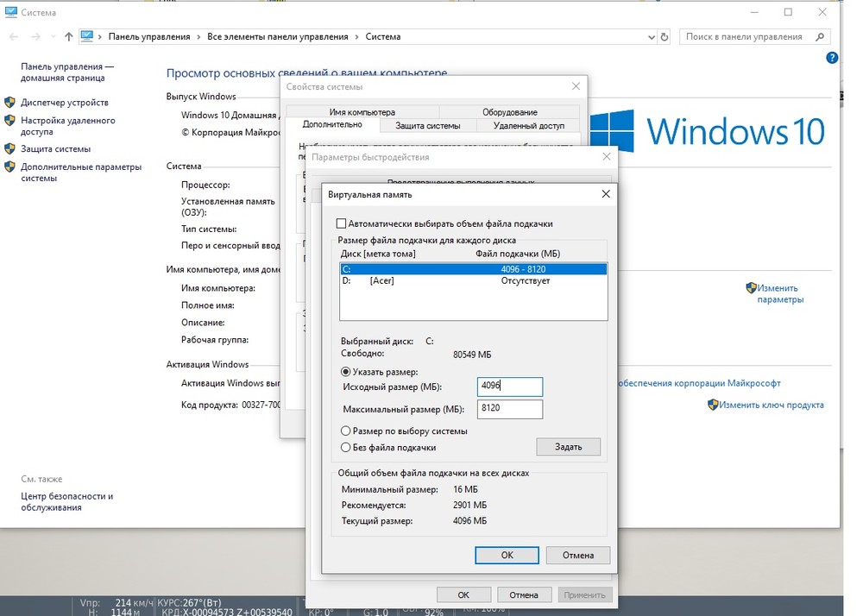Click Все элементы панели управления breadcrumb
863x616 pixels.
[x=277, y=37]
